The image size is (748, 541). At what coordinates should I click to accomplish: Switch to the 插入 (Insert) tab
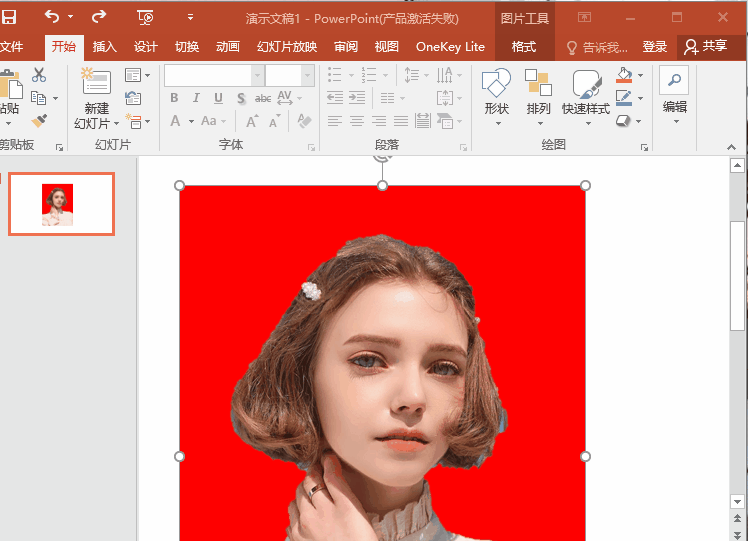[104, 47]
